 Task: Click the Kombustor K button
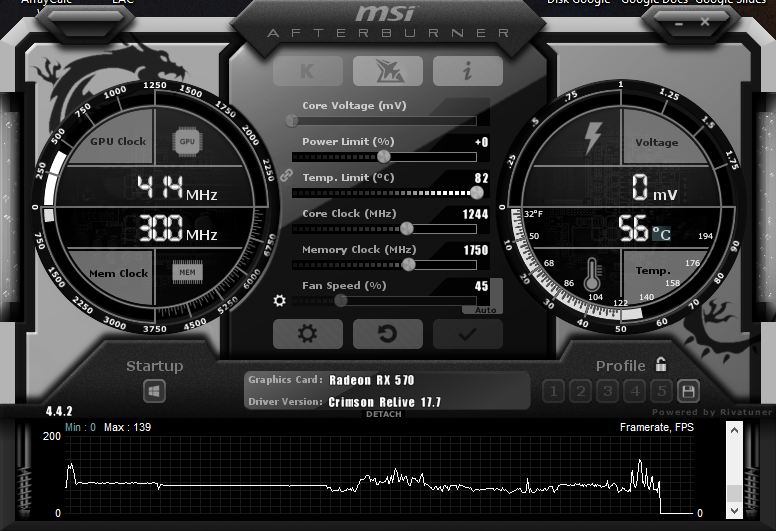307,70
